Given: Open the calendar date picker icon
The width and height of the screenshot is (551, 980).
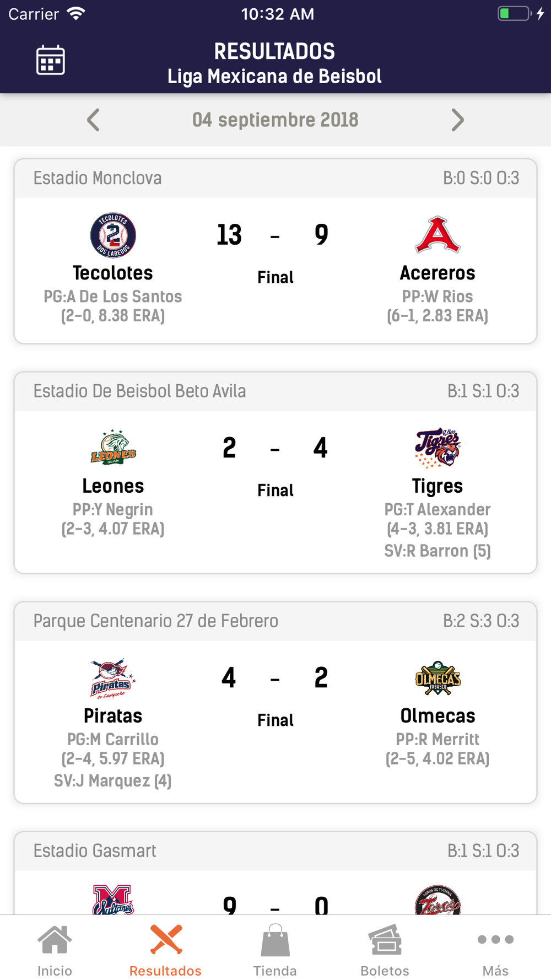Looking at the screenshot, I should [50, 60].
